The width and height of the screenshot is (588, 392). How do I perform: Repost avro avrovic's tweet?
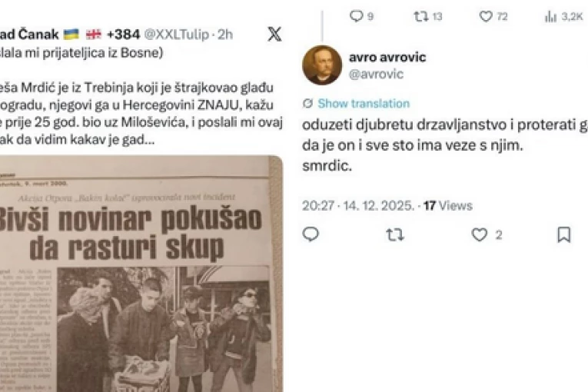395,235
